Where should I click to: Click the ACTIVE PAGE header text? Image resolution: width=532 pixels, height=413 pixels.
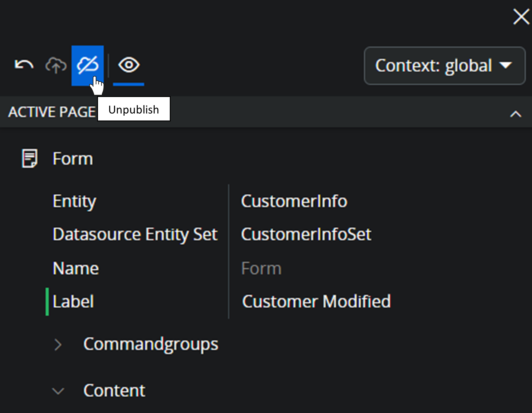(52, 112)
